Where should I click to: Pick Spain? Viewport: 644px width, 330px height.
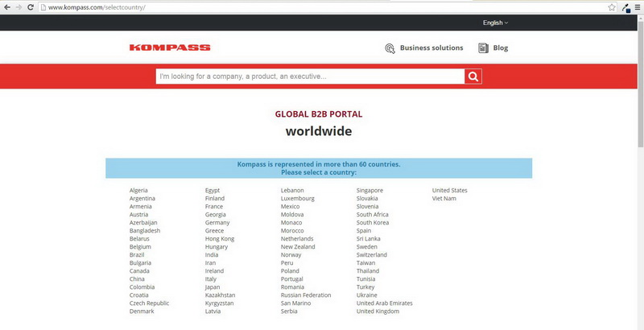pyautogui.click(x=364, y=231)
